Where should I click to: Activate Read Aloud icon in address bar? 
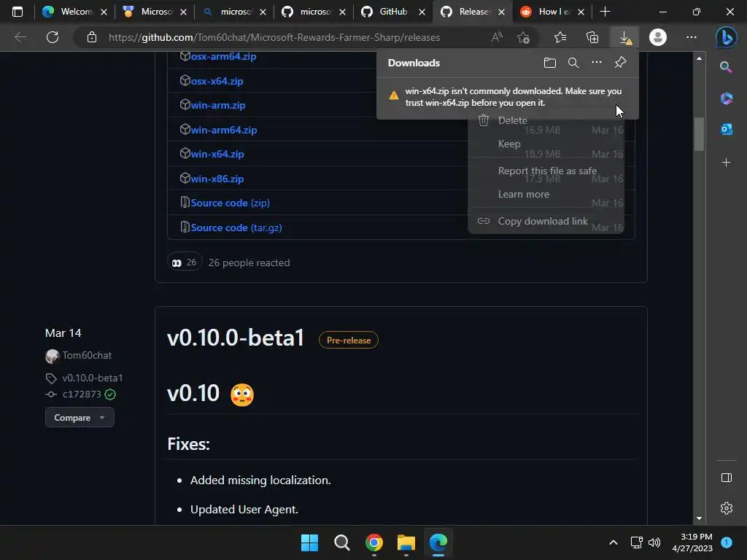(x=497, y=37)
